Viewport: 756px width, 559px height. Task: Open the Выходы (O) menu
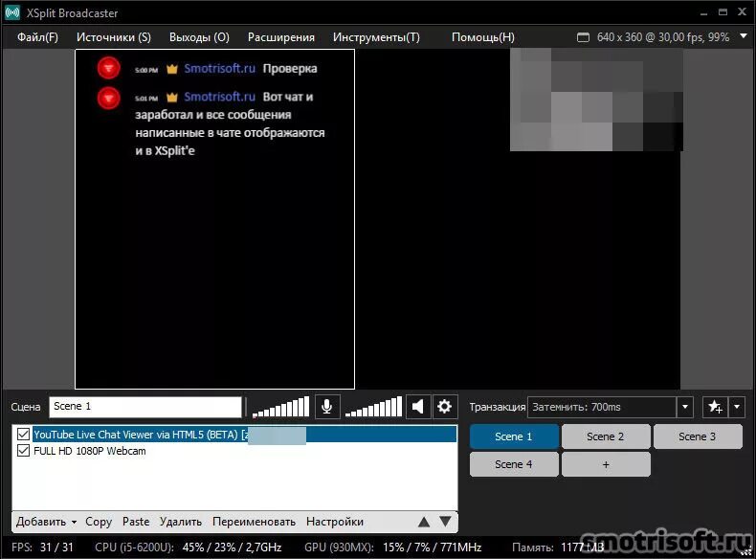tap(199, 37)
